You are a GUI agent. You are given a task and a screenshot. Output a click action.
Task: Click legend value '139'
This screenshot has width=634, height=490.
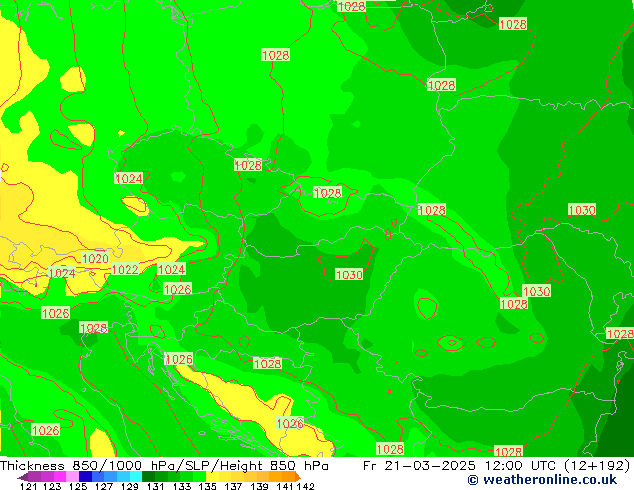(x=259, y=486)
